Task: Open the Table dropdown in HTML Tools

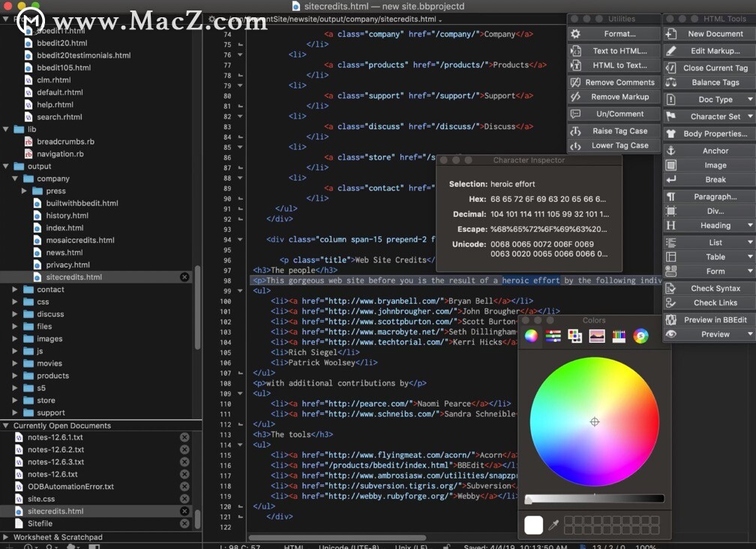Action: (x=709, y=256)
